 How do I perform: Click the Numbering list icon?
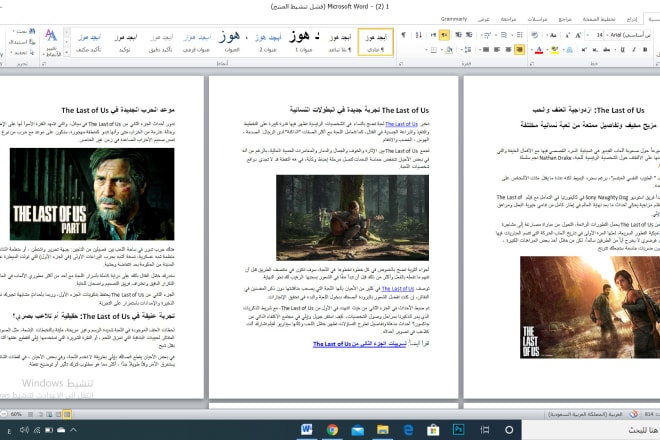click(503, 35)
